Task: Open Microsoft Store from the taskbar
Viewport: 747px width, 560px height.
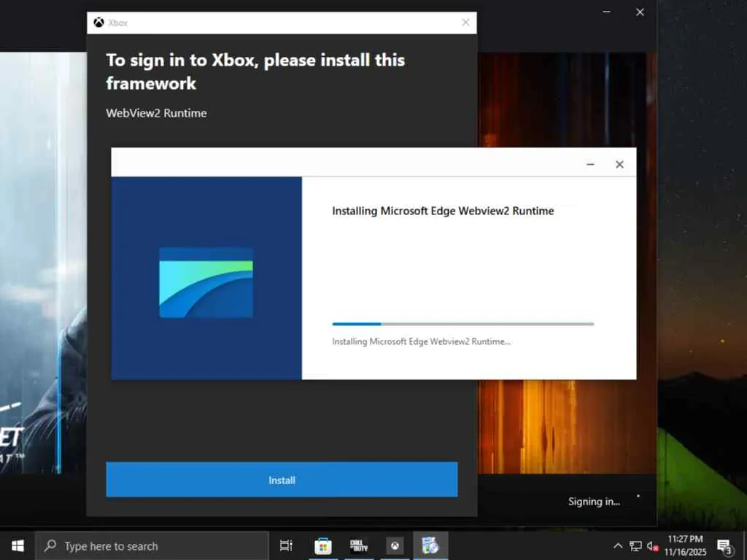Action: coord(322,545)
